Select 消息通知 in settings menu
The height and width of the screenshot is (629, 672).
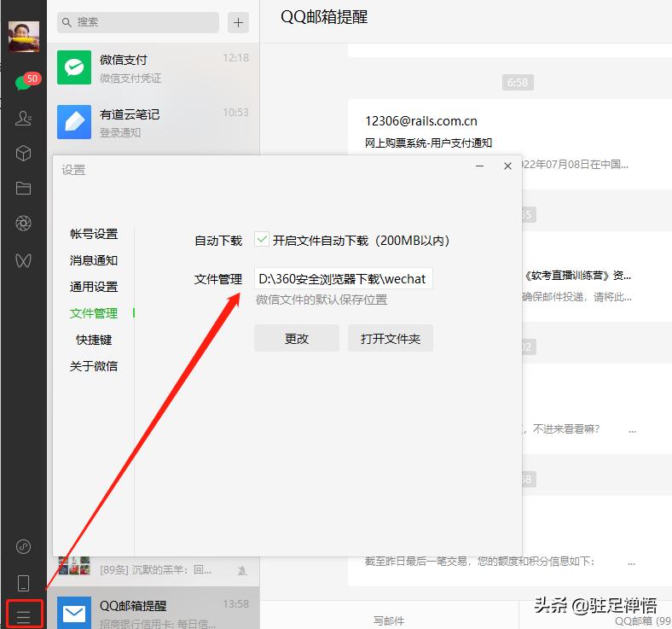click(x=94, y=260)
